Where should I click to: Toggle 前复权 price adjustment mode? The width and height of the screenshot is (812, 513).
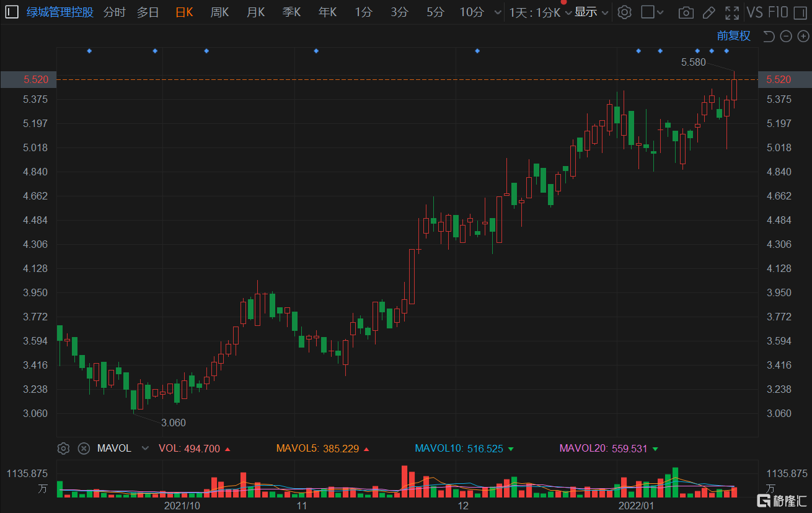pyautogui.click(x=733, y=36)
